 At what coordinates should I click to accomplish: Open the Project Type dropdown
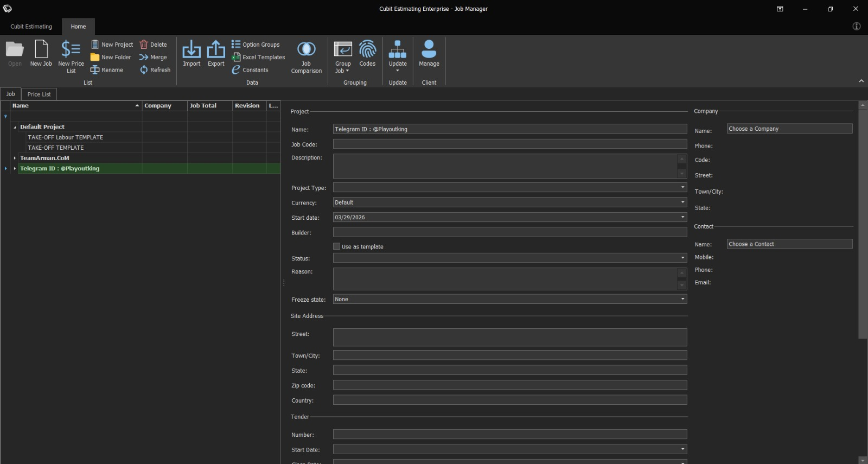pyautogui.click(x=682, y=187)
